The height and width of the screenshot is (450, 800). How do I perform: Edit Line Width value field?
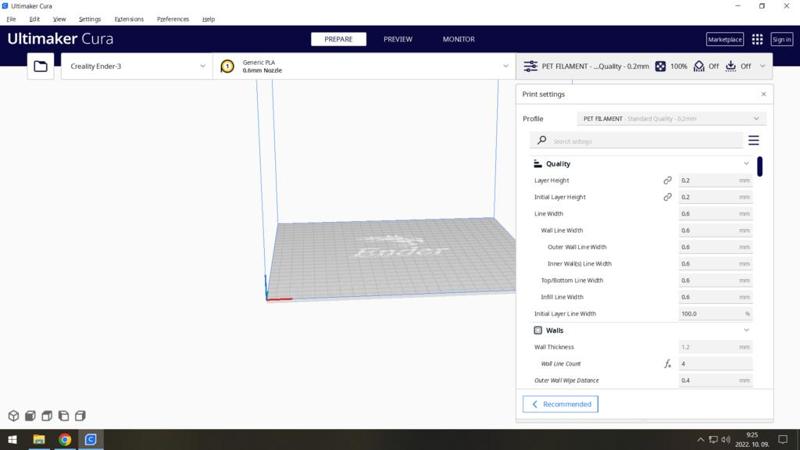tap(715, 214)
